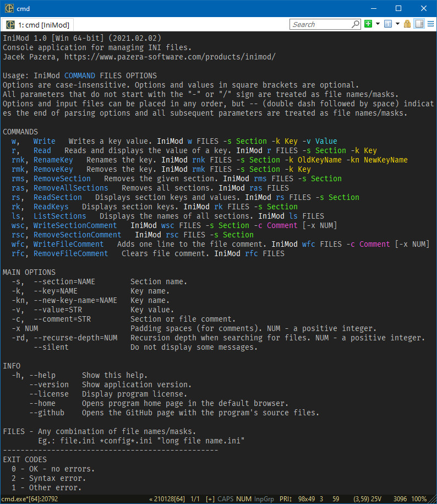Click the '1/1' console counter in status bar
Viewport: 437px width, 504px height.
(x=195, y=499)
